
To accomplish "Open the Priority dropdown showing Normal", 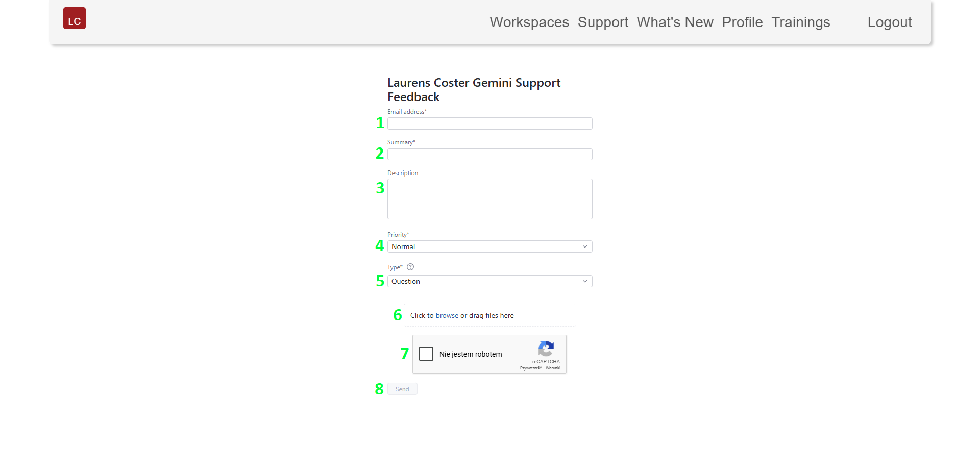I will coord(490,246).
